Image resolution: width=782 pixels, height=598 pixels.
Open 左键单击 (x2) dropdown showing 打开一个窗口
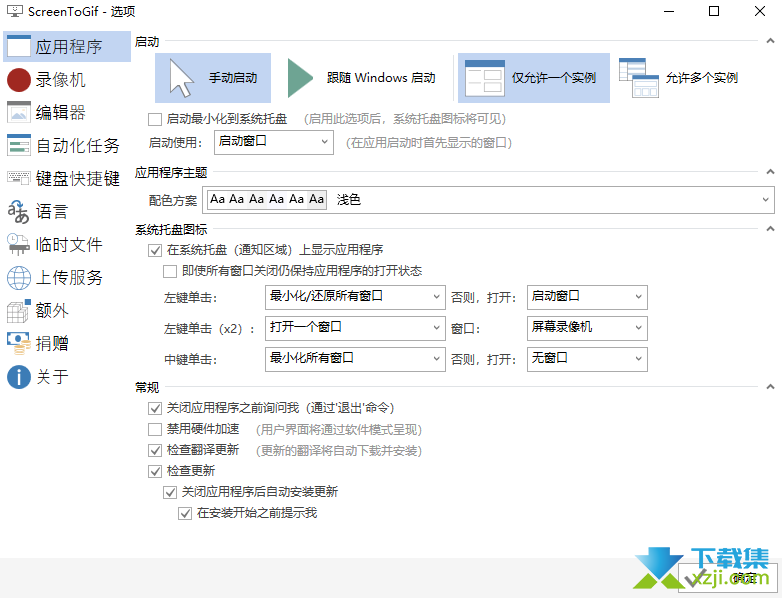coord(355,328)
